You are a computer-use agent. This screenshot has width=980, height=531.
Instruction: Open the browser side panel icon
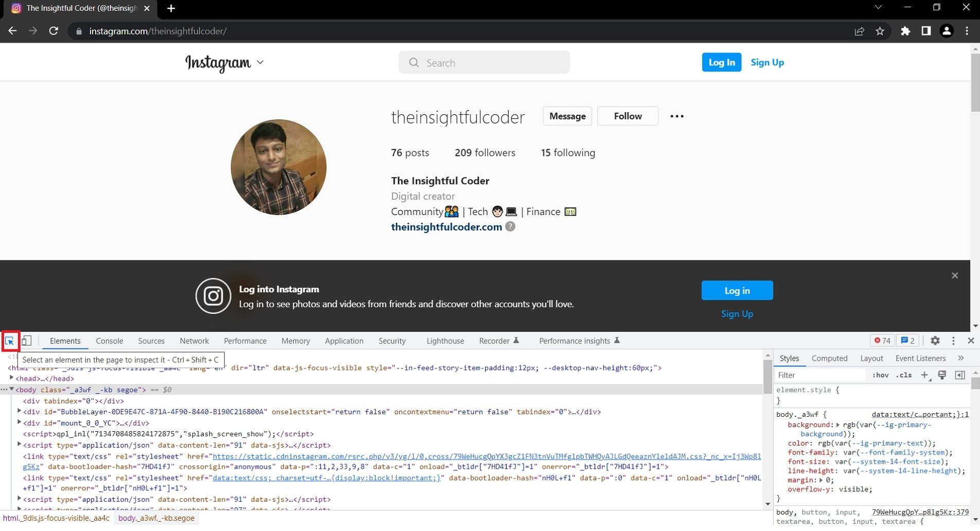tap(926, 31)
